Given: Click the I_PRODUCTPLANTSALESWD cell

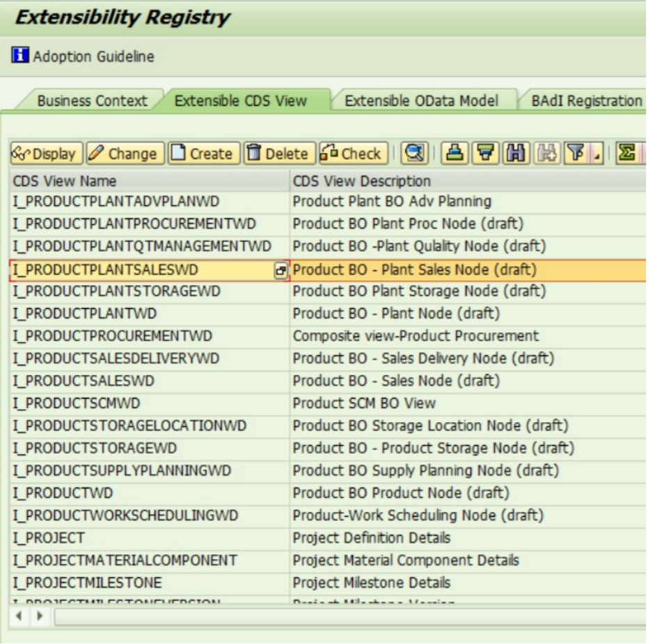Looking at the screenshot, I should [149, 270].
